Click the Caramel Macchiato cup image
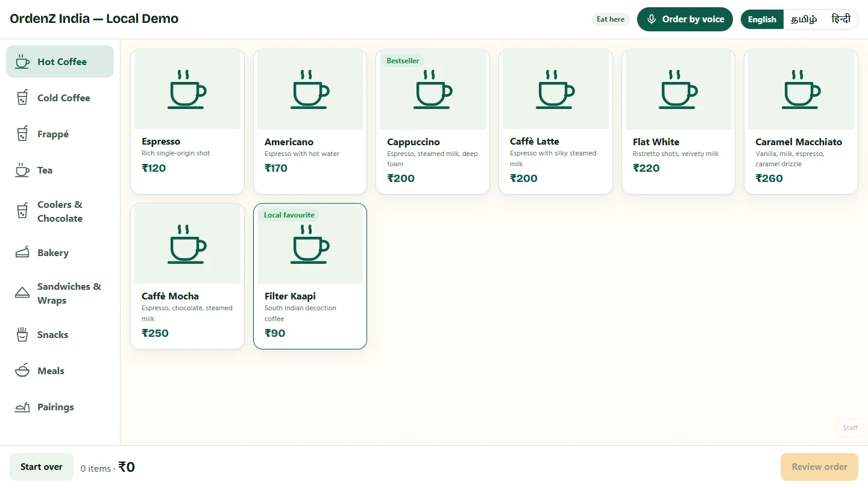 tap(801, 89)
